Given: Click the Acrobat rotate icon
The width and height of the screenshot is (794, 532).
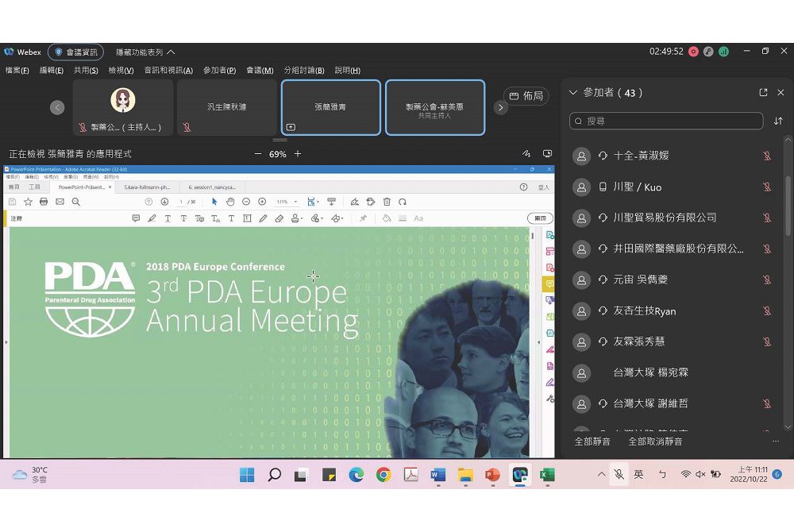Looking at the screenshot, I should point(403,202).
